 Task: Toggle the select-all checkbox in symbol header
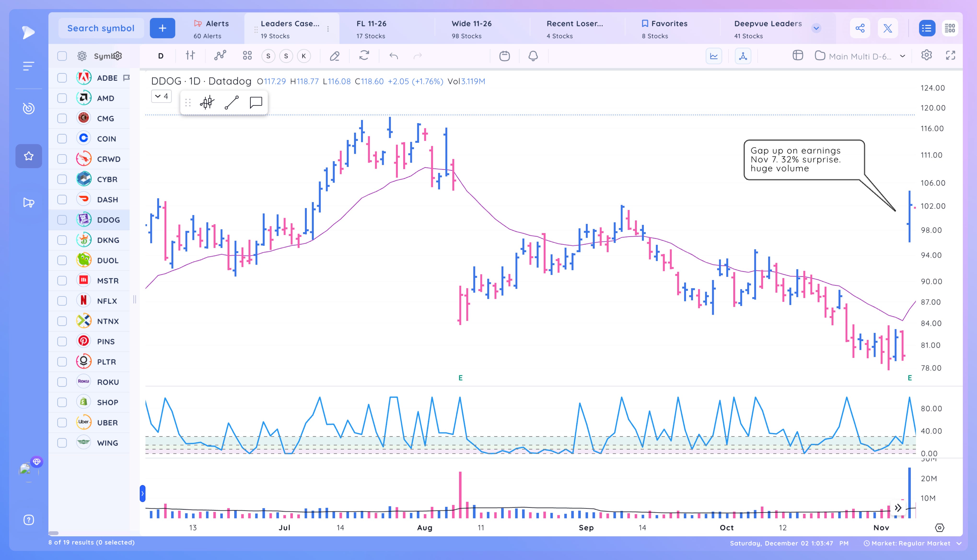click(x=62, y=56)
